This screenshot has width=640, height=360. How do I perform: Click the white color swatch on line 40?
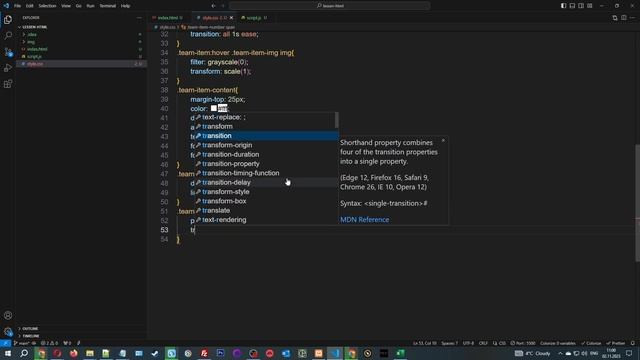point(213,109)
